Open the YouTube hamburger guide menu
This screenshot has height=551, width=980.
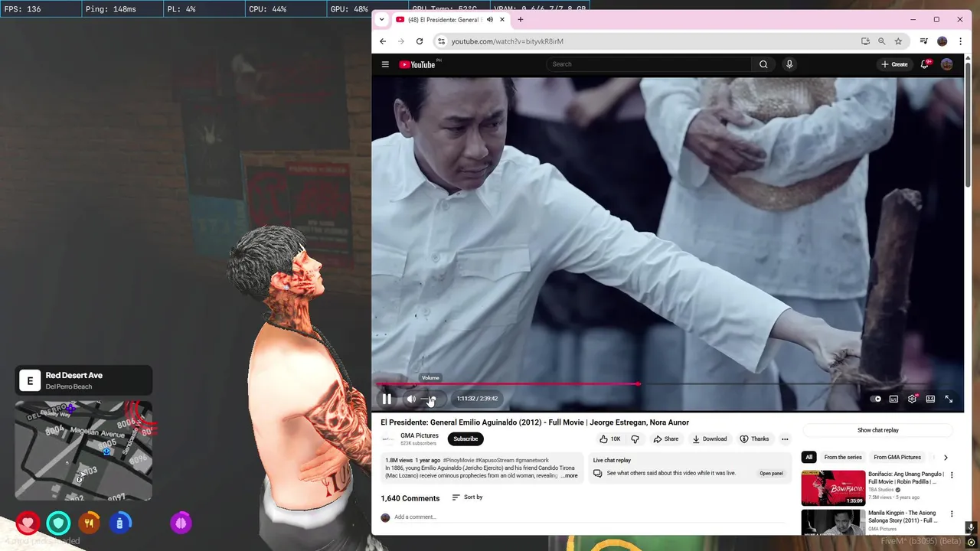click(x=385, y=64)
